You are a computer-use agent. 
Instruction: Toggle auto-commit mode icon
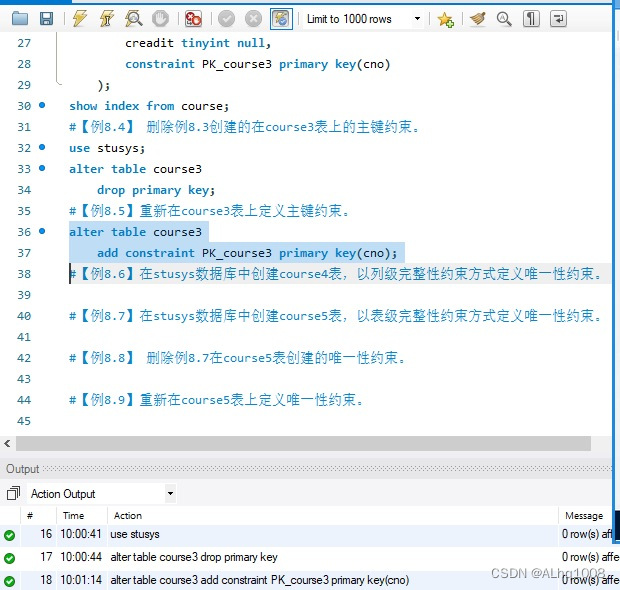click(x=281, y=19)
